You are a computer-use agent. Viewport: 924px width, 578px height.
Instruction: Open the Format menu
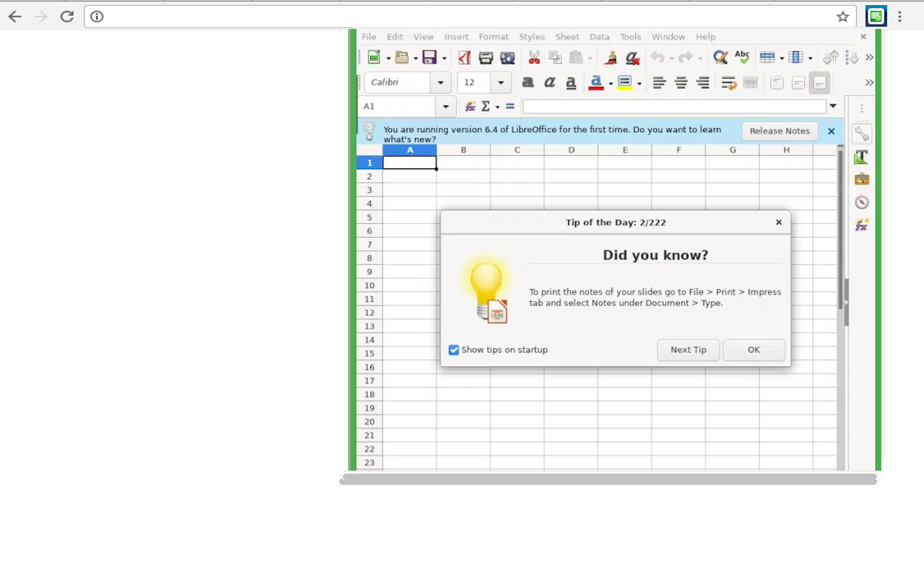coord(494,37)
